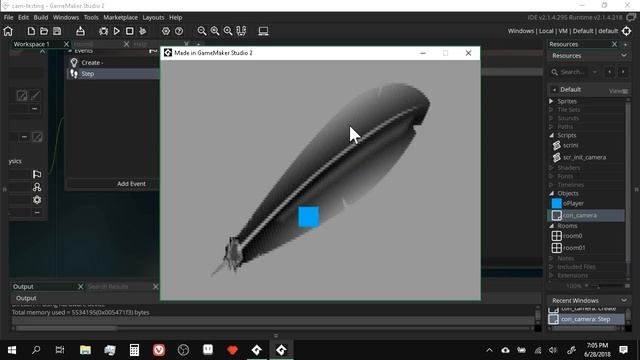Viewport: 640px width, 360px height.
Task: Open the File menu
Action: point(9,17)
